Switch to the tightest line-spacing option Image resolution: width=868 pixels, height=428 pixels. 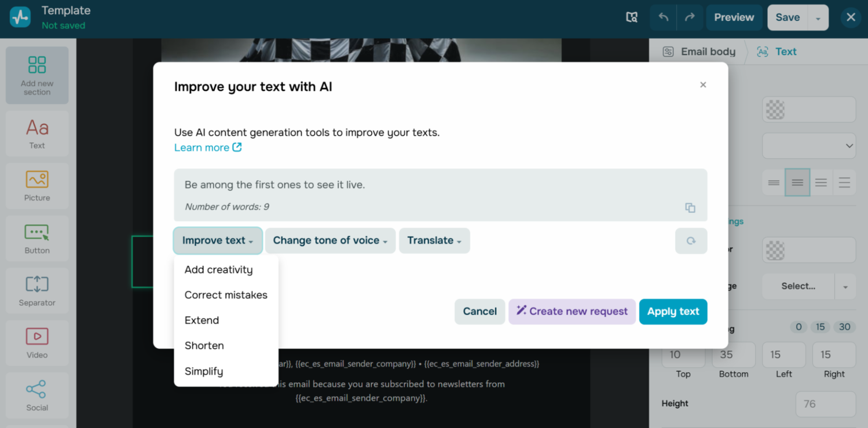[x=774, y=182]
